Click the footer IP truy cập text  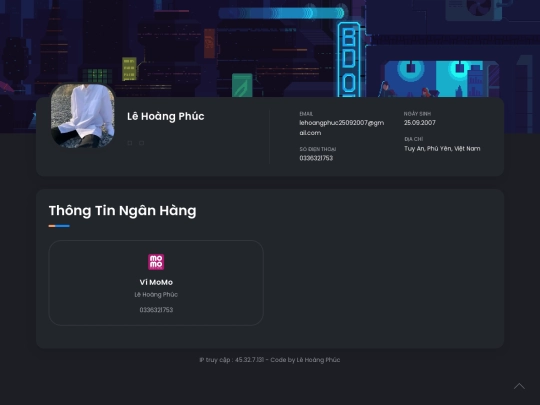click(x=270, y=360)
